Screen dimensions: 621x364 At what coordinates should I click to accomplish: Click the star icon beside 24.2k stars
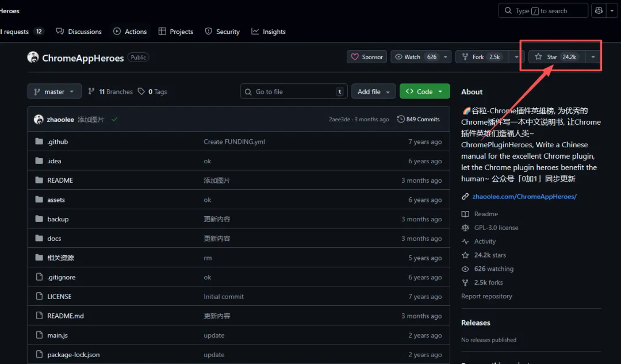[x=465, y=255]
